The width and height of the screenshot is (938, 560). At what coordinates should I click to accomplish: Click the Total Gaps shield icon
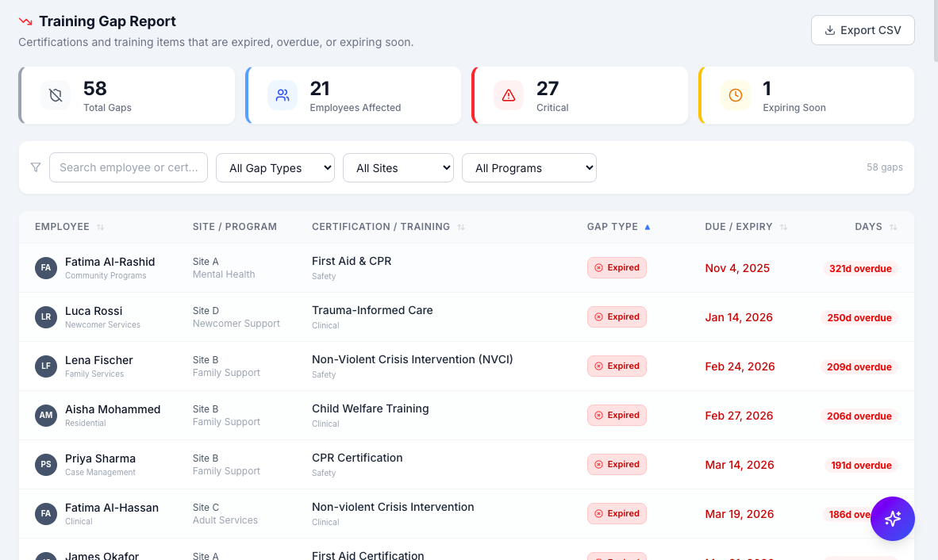[56, 95]
